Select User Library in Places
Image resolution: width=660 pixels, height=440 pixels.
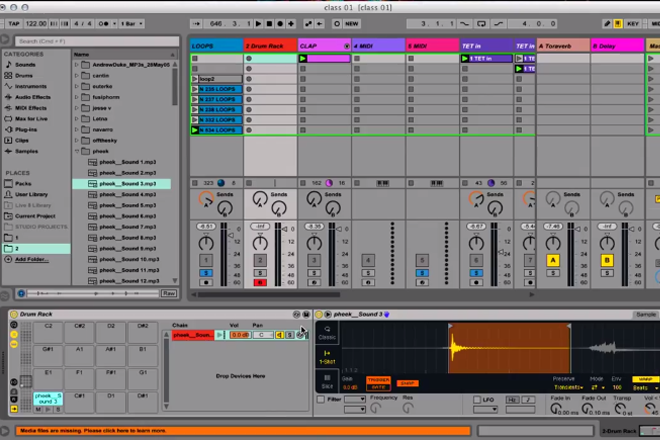point(32,194)
